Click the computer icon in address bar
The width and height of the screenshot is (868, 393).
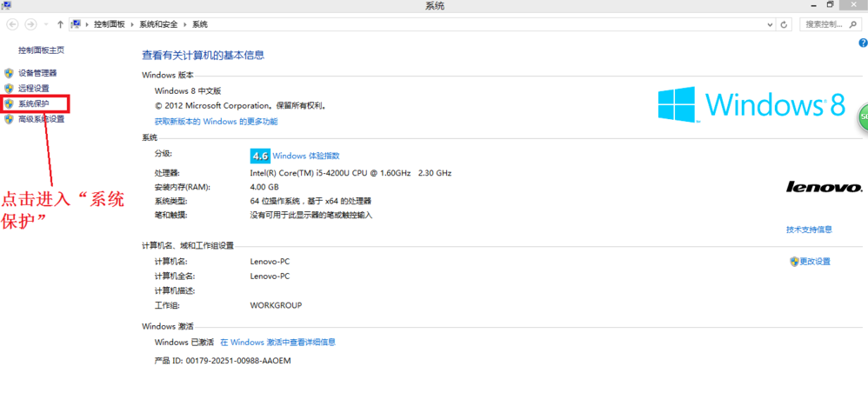[x=77, y=24]
